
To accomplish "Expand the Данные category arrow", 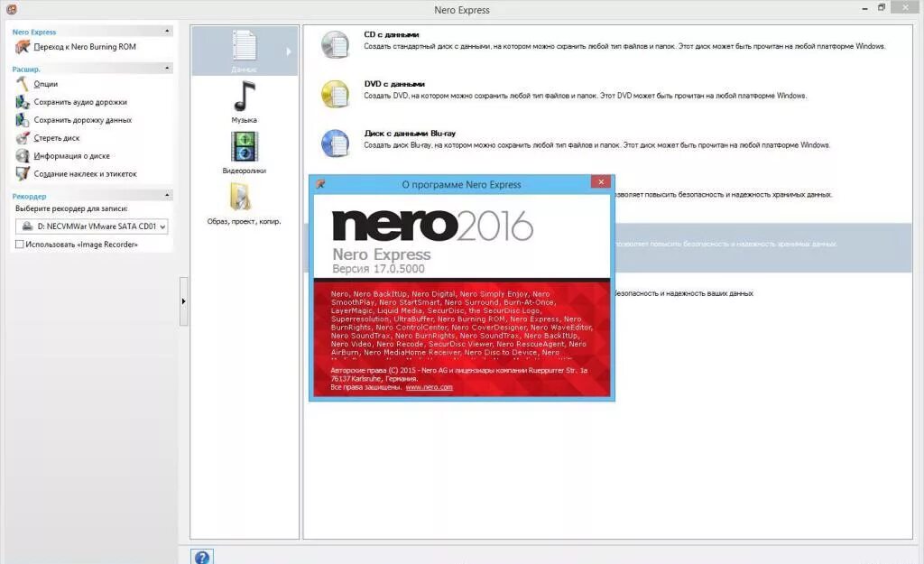I will pos(288,51).
